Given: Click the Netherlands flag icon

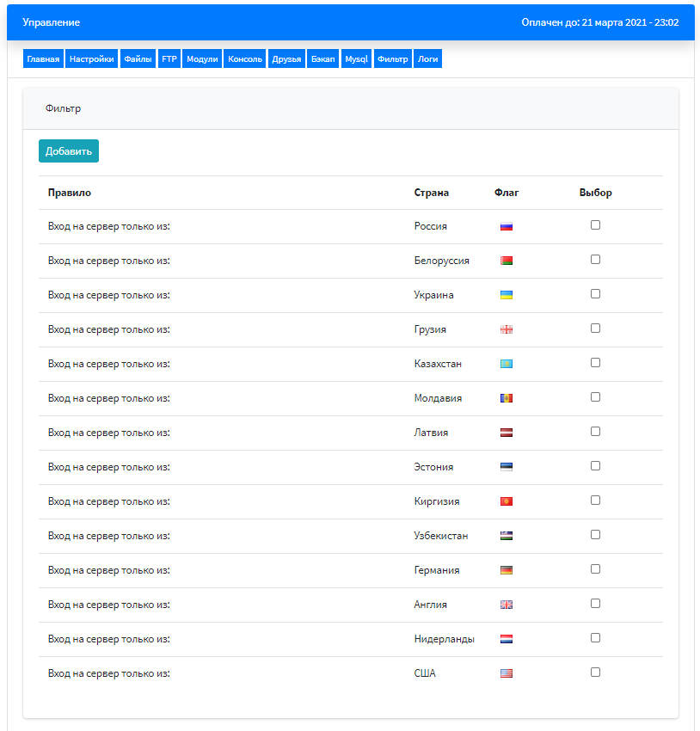Looking at the screenshot, I should click(507, 639).
